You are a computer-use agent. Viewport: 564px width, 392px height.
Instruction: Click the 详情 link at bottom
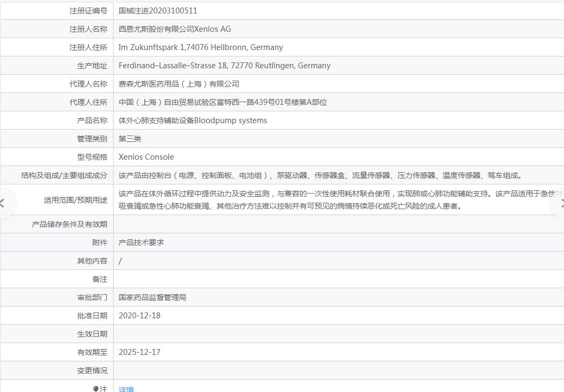coord(126,389)
